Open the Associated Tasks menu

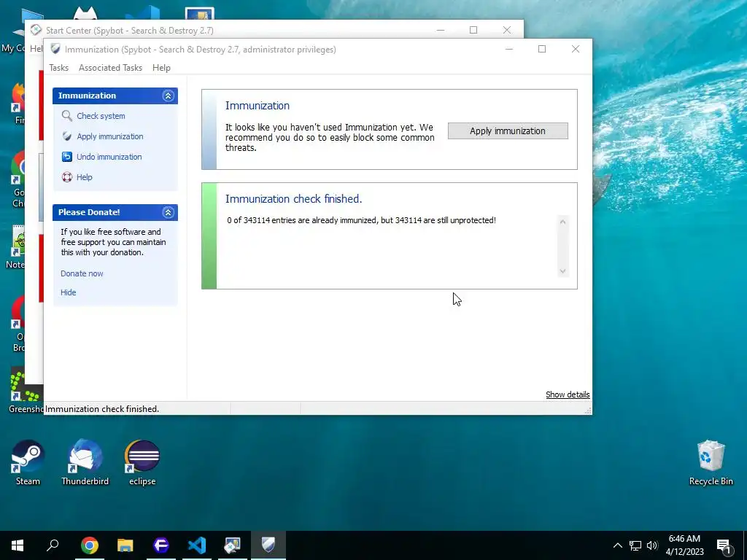[111, 68]
